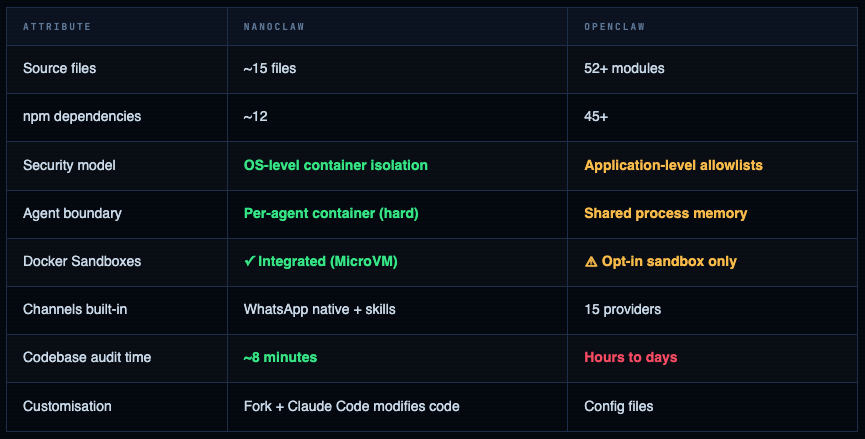The width and height of the screenshot is (865, 439).
Task: Select the NANOCLAW column header
Action: 274,25
